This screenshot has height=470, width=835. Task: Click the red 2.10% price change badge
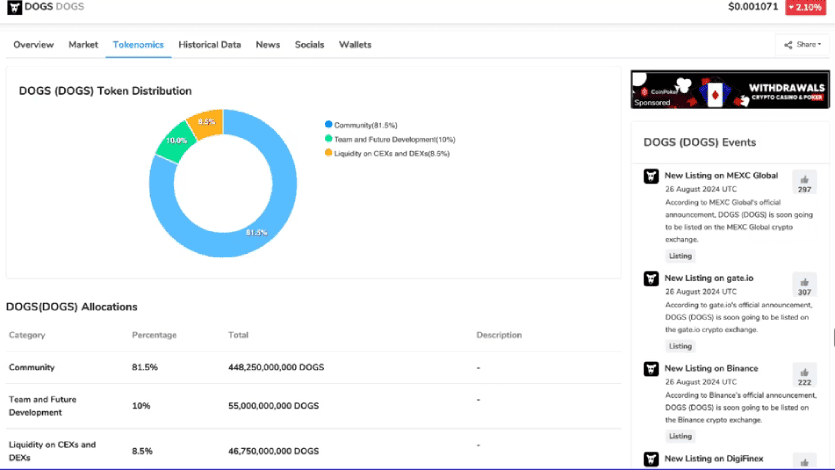(808, 8)
